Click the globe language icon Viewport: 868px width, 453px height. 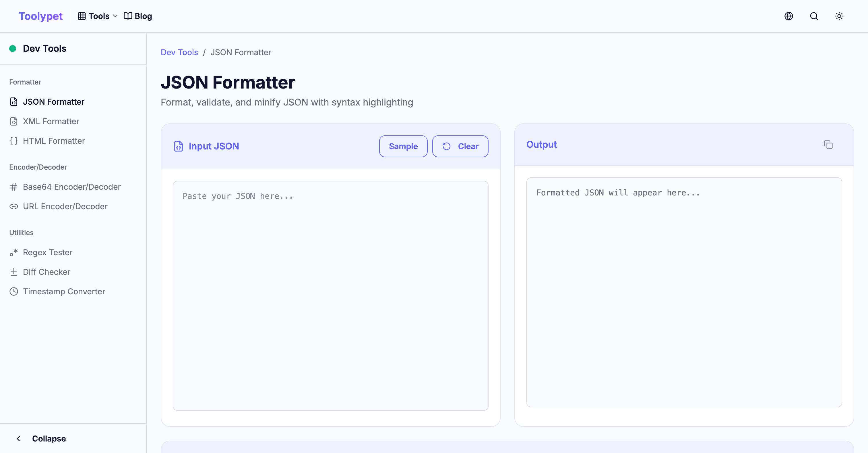788,16
